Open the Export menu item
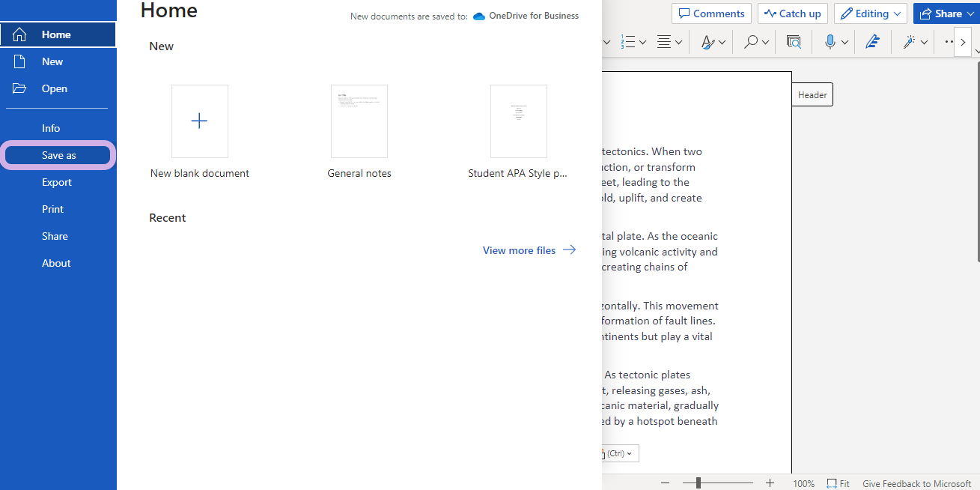 [57, 182]
